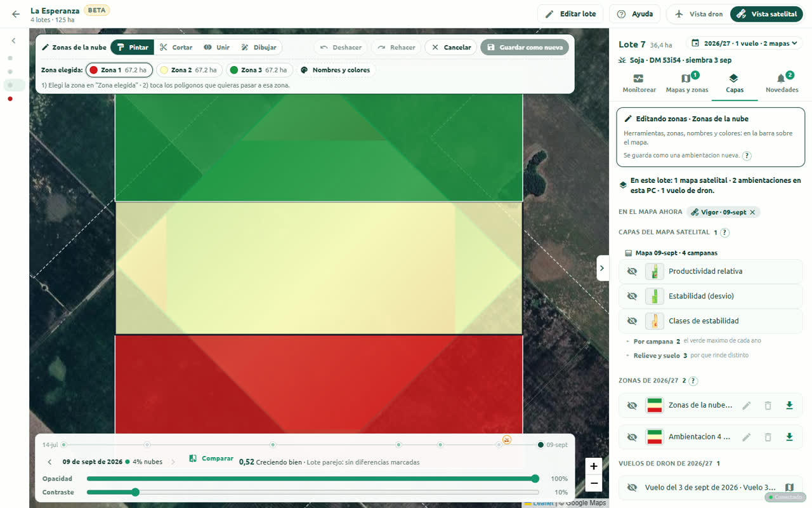The image size is (812, 508).
Task: Toggle visibility of Zonas de la nube
Action: (631, 405)
